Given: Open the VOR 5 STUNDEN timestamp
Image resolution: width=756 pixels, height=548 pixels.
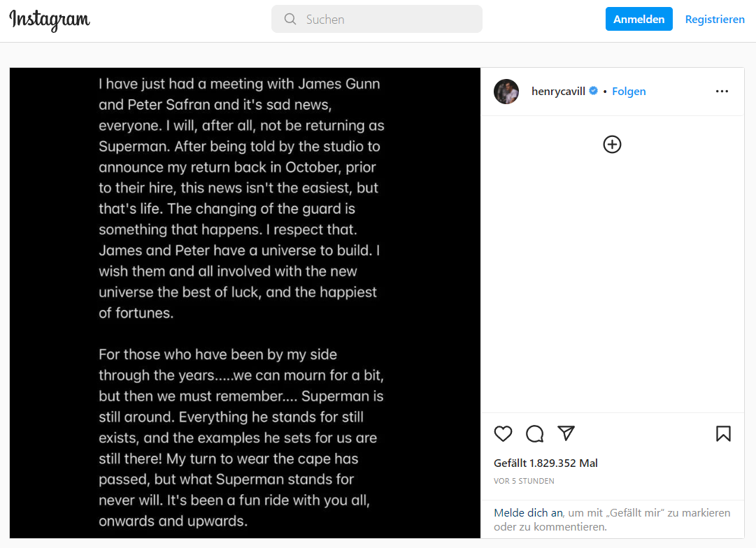Looking at the screenshot, I should pos(524,481).
